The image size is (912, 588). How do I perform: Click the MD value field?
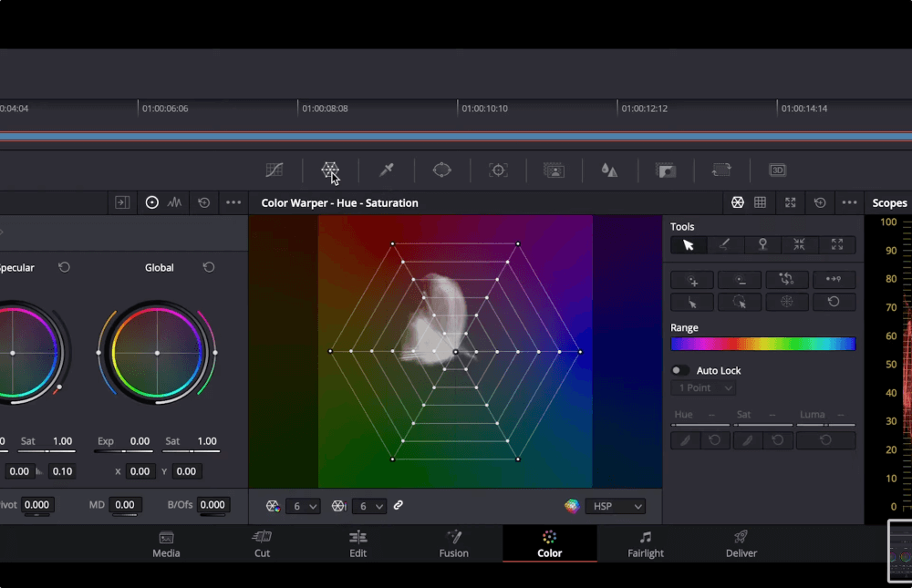[x=124, y=505]
